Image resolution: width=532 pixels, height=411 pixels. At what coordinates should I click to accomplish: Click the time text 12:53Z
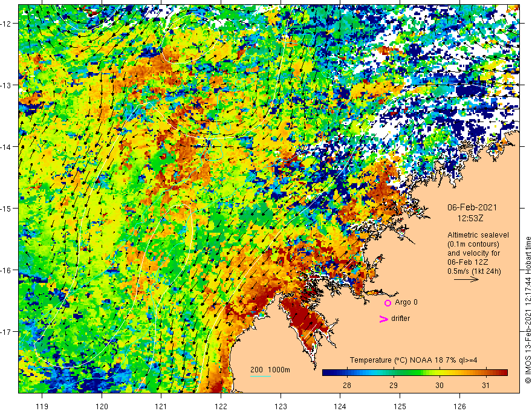[x=470, y=218]
